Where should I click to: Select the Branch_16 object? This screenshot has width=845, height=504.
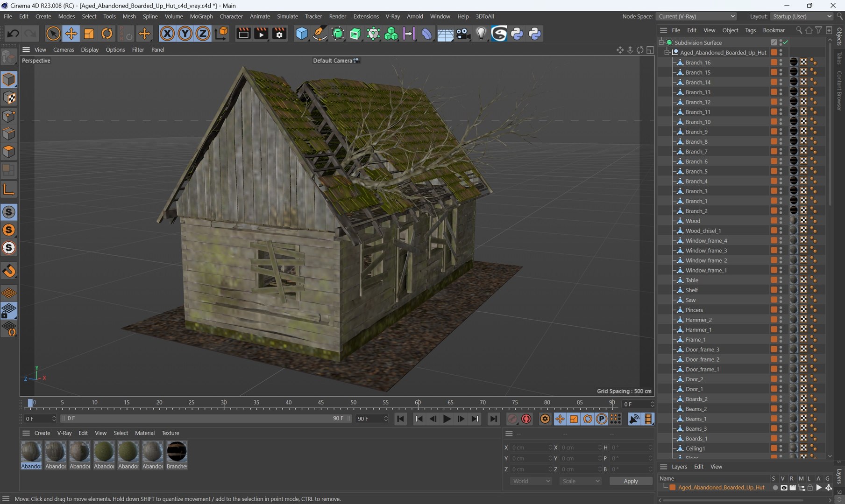tap(698, 63)
